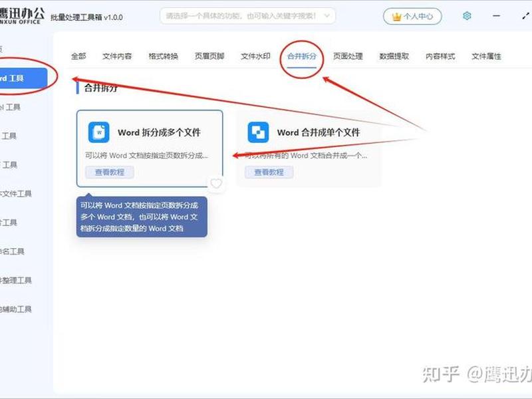Image resolution: width=532 pixels, height=399 pixels.
Task: Switch to the 格式转换 tab
Action: tap(163, 57)
